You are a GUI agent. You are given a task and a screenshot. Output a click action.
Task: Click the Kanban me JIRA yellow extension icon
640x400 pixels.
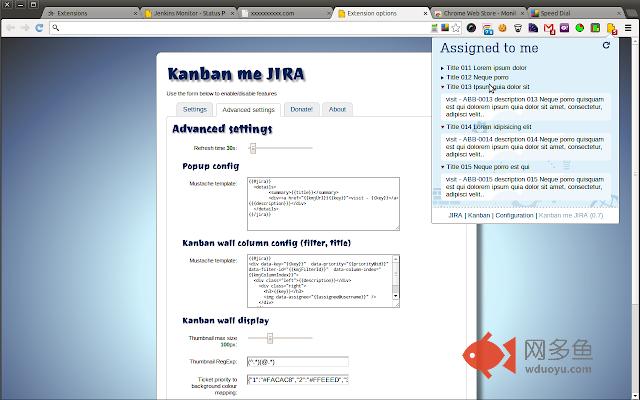(611, 28)
